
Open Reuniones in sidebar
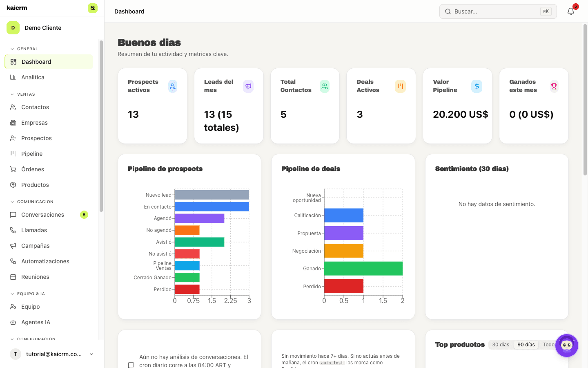(x=49, y=277)
